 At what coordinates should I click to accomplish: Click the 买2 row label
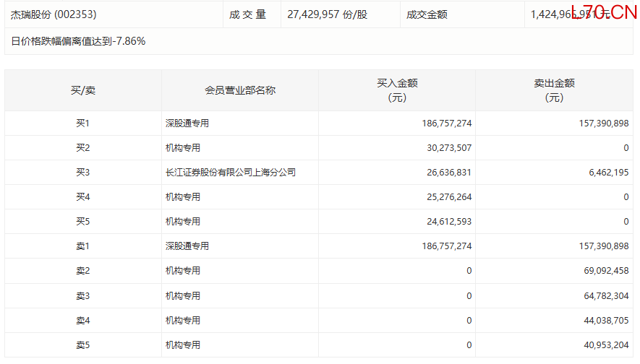[82, 148]
